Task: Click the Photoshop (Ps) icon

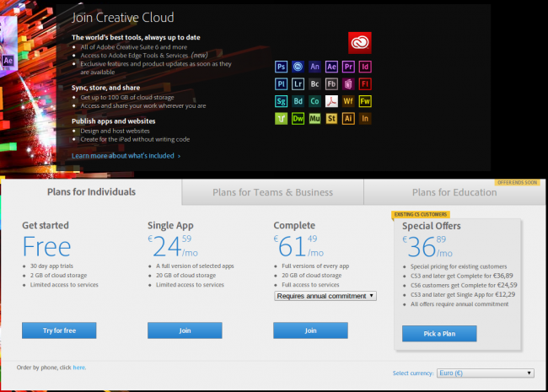Action: click(281, 67)
